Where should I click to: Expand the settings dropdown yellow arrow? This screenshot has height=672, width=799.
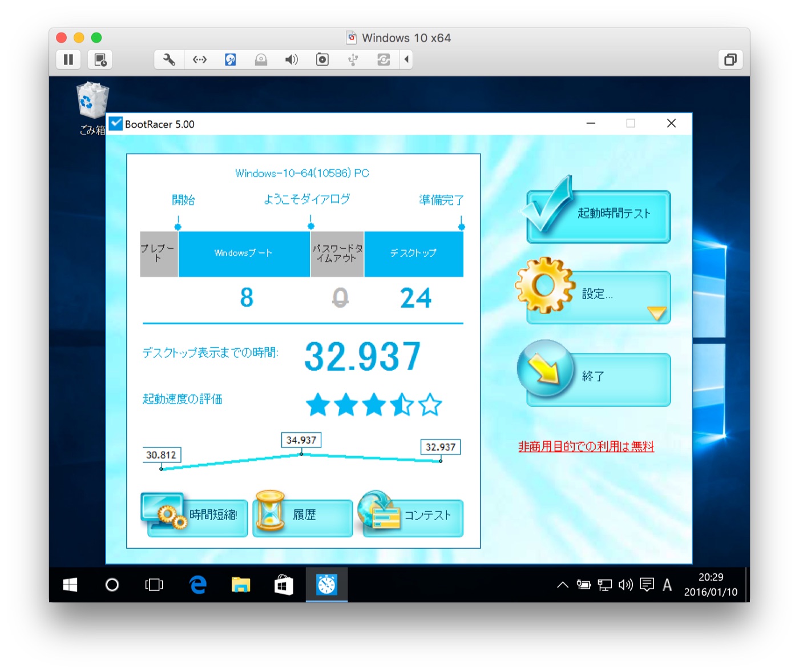click(657, 312)
